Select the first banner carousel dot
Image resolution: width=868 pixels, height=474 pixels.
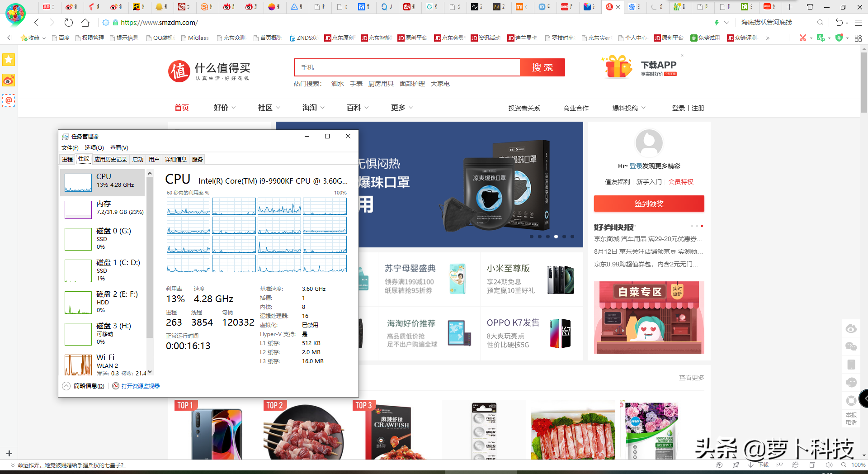tap(532, 237)
